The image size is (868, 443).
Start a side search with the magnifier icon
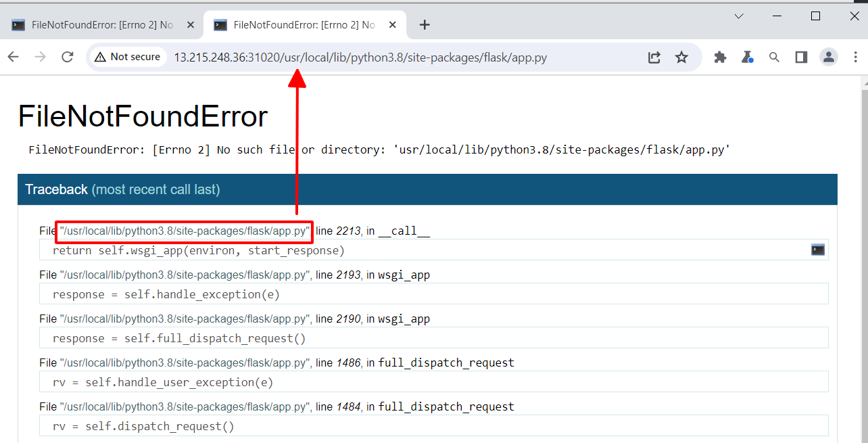click(774, 57)
